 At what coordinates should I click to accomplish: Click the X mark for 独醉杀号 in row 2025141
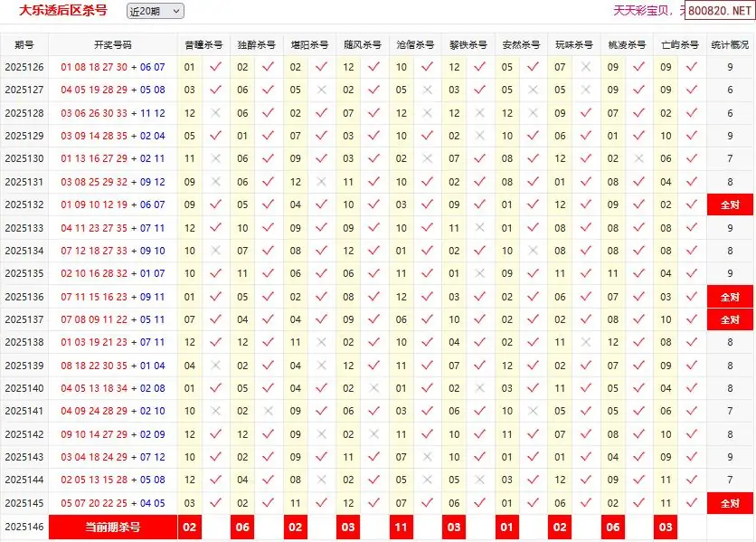(269, 411)
